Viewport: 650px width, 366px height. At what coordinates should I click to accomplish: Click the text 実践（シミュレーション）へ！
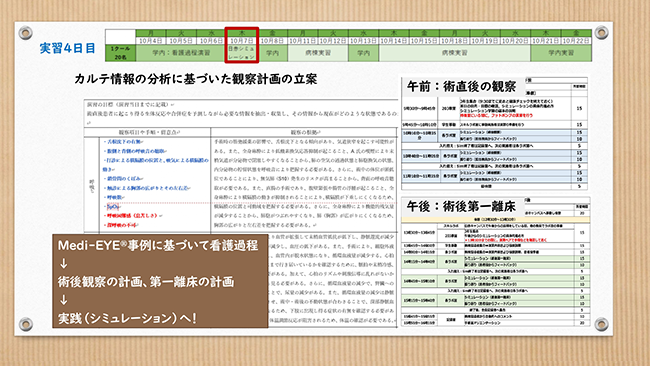coord(127,318)
